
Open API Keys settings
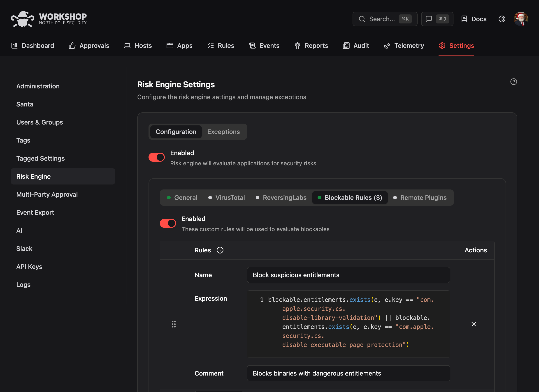point(63,267)
